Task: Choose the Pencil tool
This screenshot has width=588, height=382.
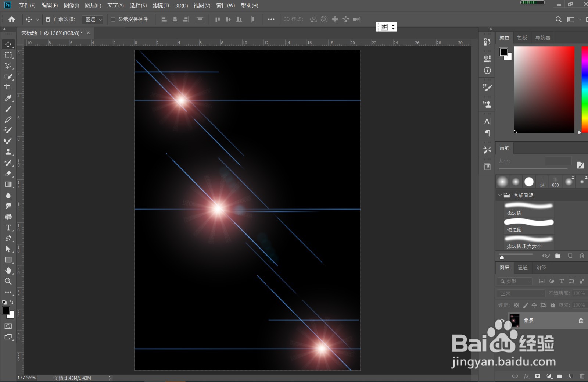Action: pos(8,119)
